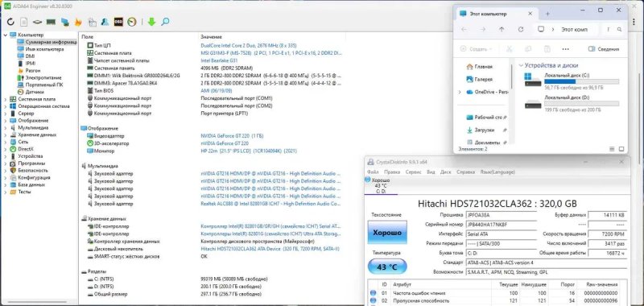The height and width of the screenshot is (306, 644).
Task: Select the Хорошо 43 °C disk tab
Action: pyautogui.click(x=381, y=186)
